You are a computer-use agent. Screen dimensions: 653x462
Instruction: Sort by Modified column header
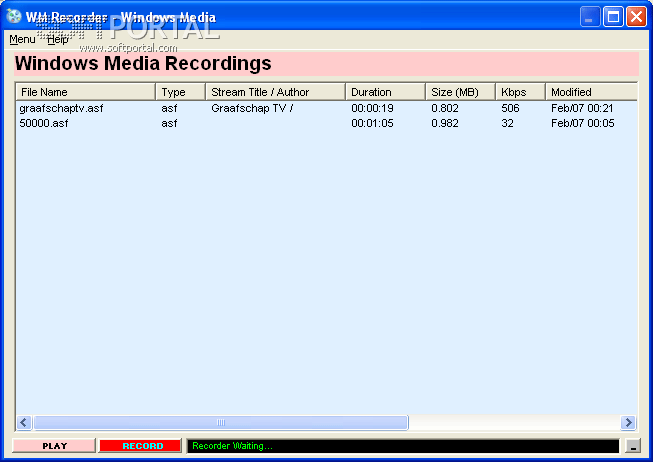click(591, 92)
